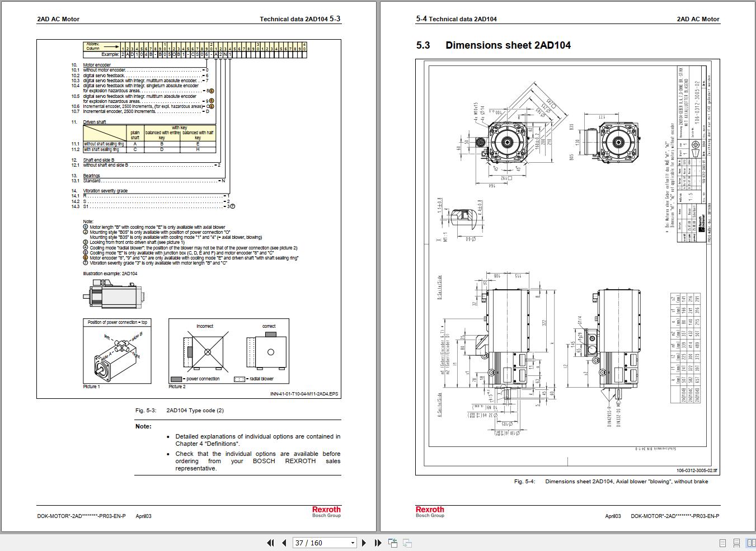Screen dimensions: 756x551
Task: Jump to the last page
Action: pos(377,543)
